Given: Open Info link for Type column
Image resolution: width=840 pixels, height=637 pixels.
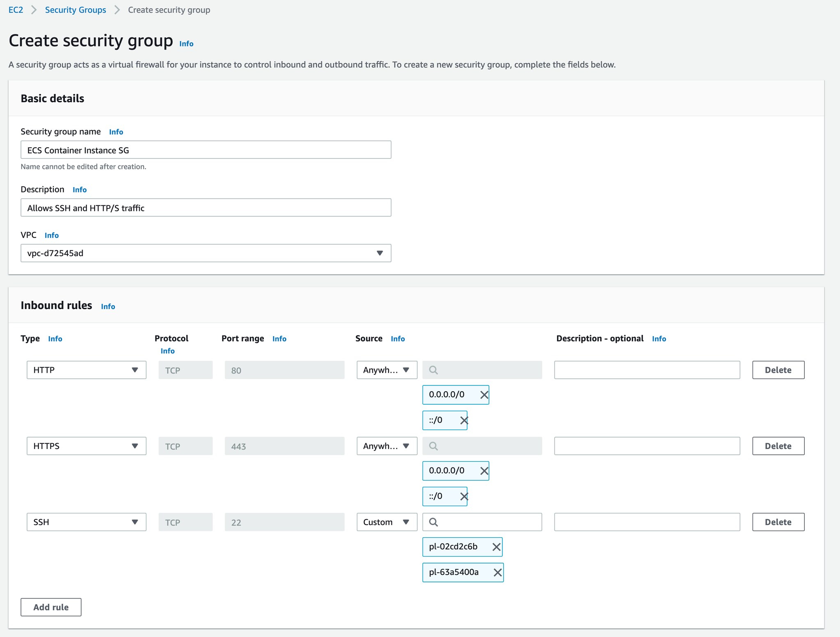Looking at the screenshot, I should 55,339.
